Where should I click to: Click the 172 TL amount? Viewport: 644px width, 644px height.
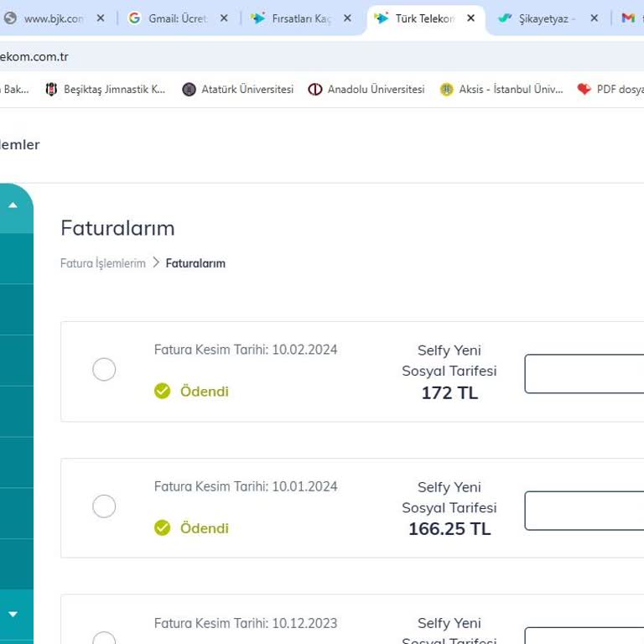coord(449,392)
